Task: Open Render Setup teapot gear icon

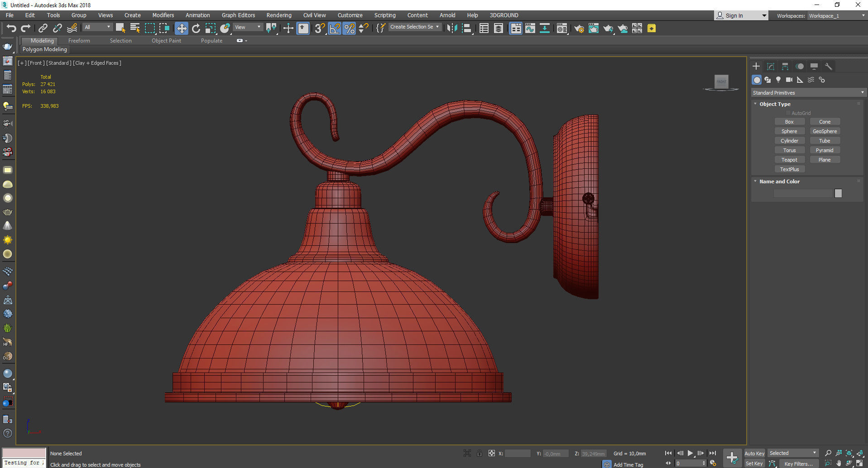Action: pos(579,29)
